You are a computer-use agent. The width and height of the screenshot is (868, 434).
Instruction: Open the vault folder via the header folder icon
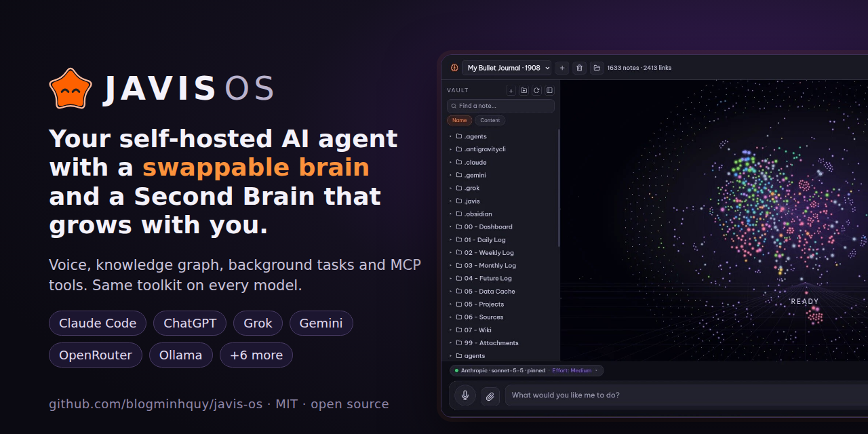pos(597,68)
